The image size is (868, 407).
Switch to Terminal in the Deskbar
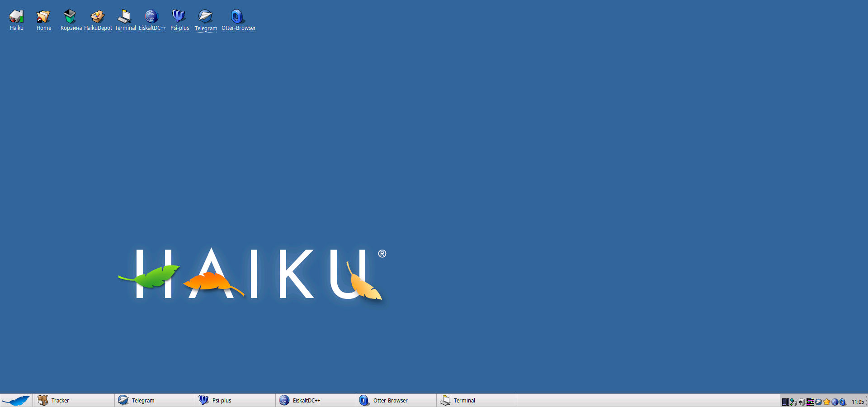477,400
